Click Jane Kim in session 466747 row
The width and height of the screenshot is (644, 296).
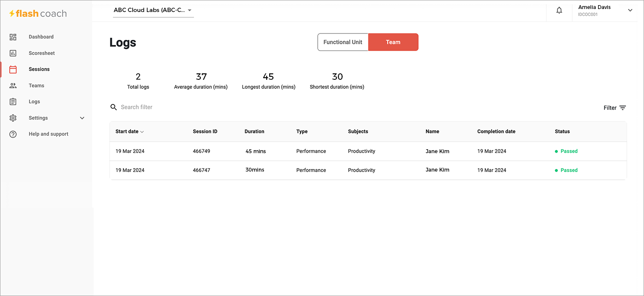[437, 170]
